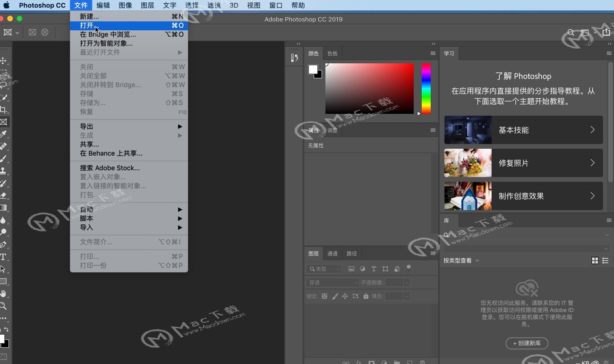The height and width of the screenshot is (364, 614).
Task: Click the search icon in options bar
Action: (x=571, y=33)
